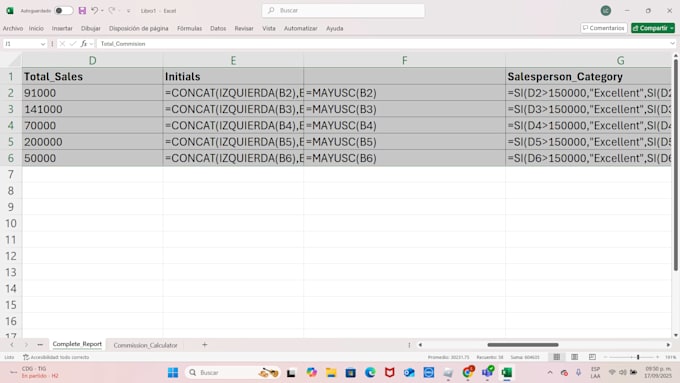Click the Total_Sales header cell
Image resolution: width=680 pixels, height=383 pixels.
point(92,76)
